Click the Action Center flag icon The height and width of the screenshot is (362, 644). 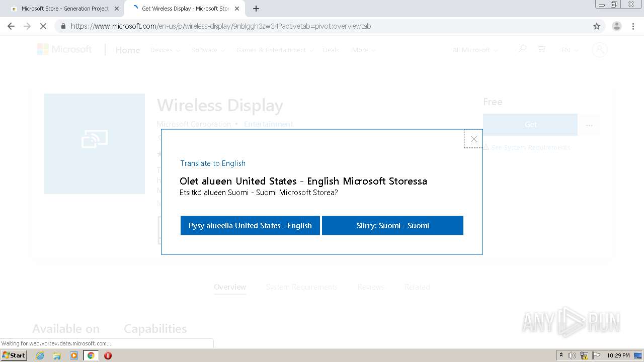click(x=596, y=355)
